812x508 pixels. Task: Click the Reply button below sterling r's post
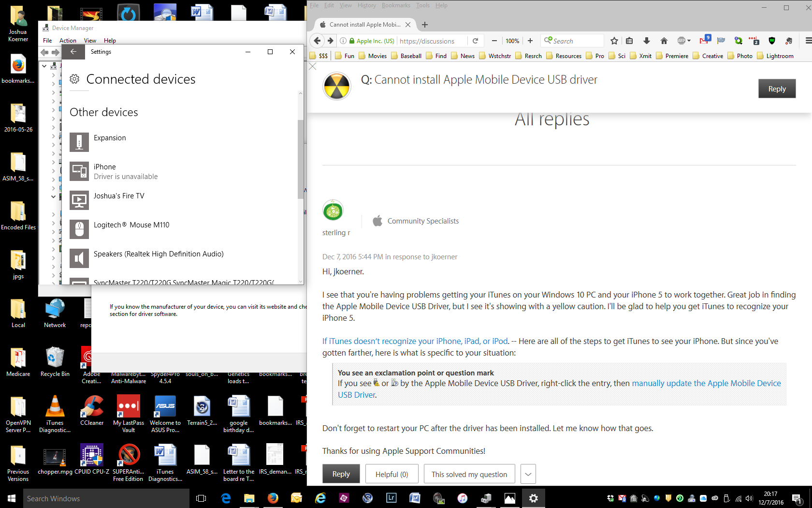[x=341, y=474]
